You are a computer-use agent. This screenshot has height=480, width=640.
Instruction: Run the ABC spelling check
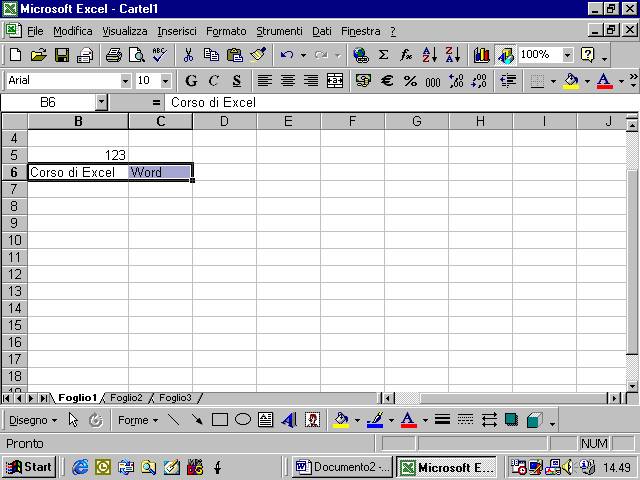[160, 55]
